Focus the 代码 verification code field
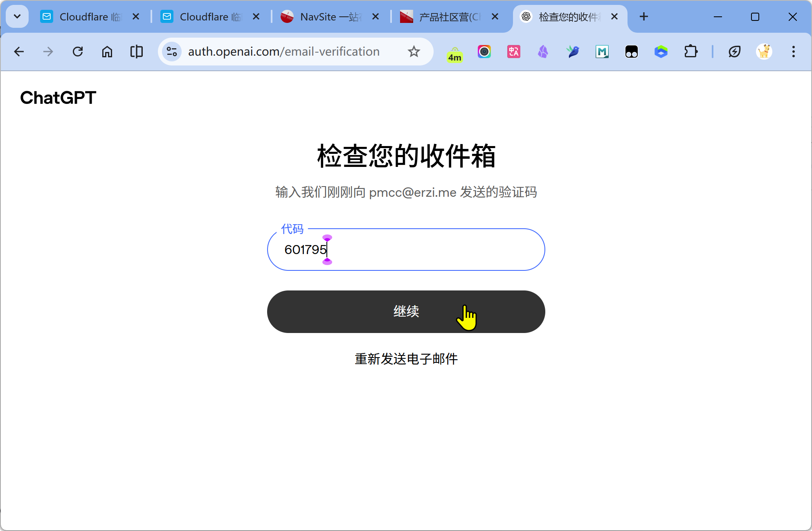This screenshot has height=531, width=812. [430, 250]
